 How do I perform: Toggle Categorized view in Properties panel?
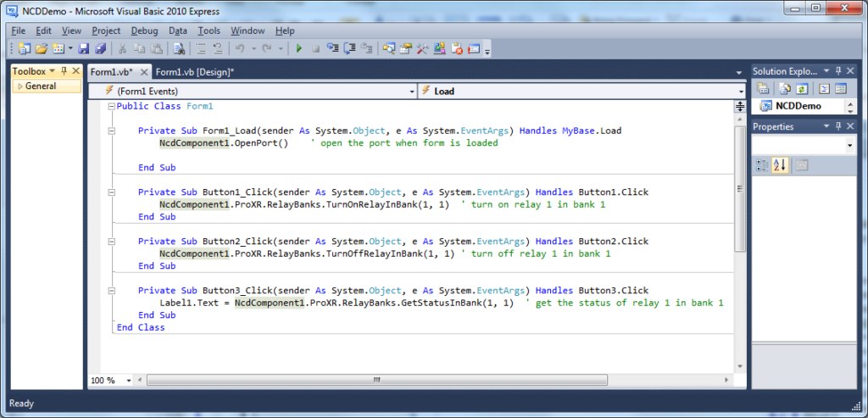click(x=762, y=165)
